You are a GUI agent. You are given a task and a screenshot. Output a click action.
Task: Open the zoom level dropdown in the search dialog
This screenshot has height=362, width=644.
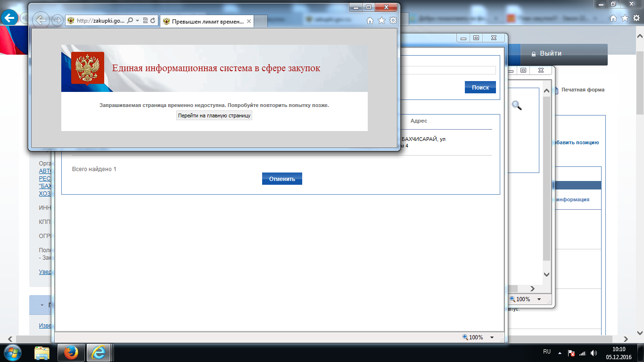tap(492, 337)
